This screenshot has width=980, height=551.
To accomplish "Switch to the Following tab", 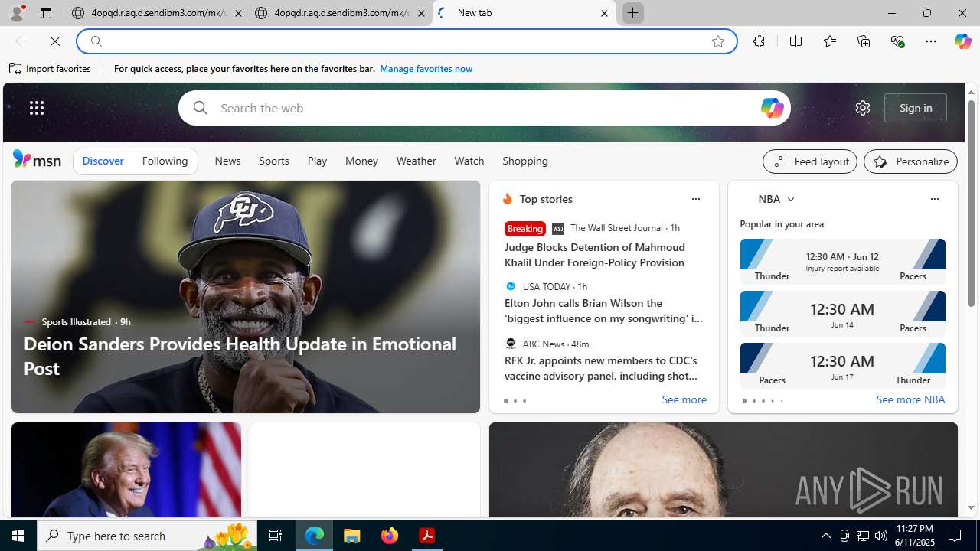I will pos(165,161).
